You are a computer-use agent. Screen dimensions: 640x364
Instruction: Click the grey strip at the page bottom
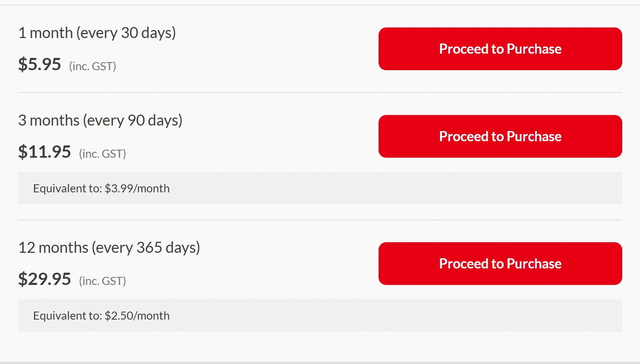tap(320, 362)
